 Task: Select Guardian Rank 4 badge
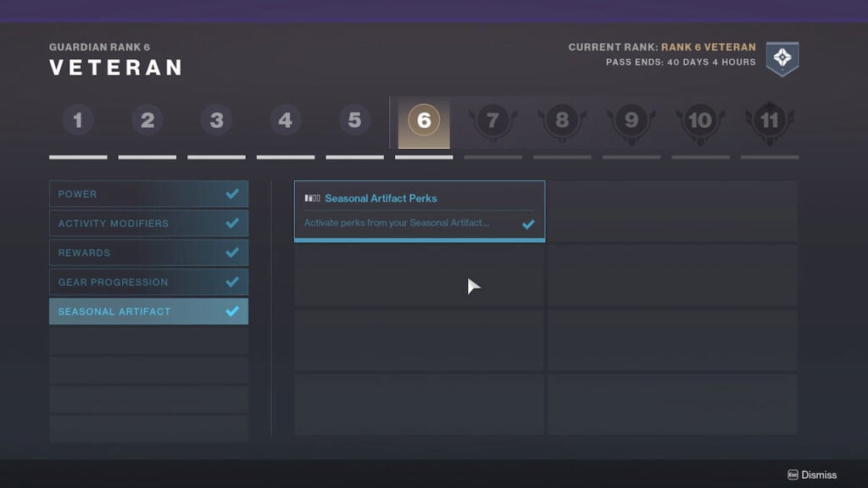pos(286,120)
